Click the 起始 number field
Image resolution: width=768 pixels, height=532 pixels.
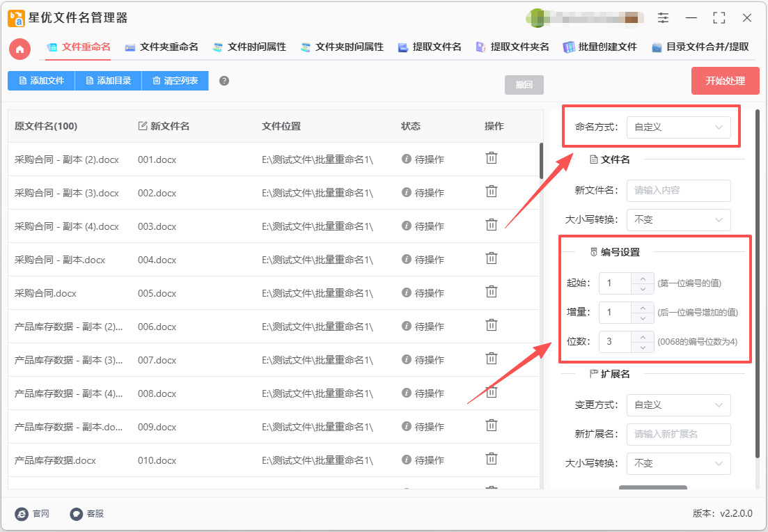(x=616, y=283)
